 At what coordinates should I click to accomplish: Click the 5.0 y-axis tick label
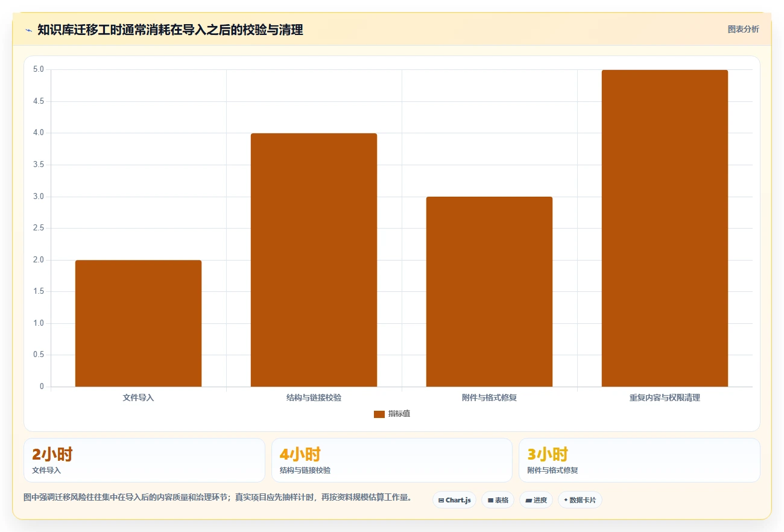39,69
